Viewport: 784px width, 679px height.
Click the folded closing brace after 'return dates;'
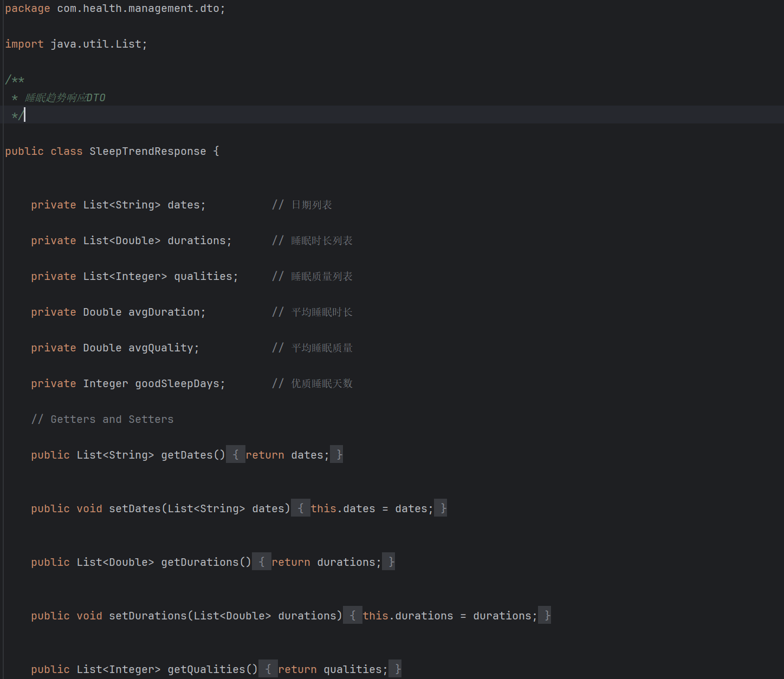pyautogui.click(x=336, y=455)
